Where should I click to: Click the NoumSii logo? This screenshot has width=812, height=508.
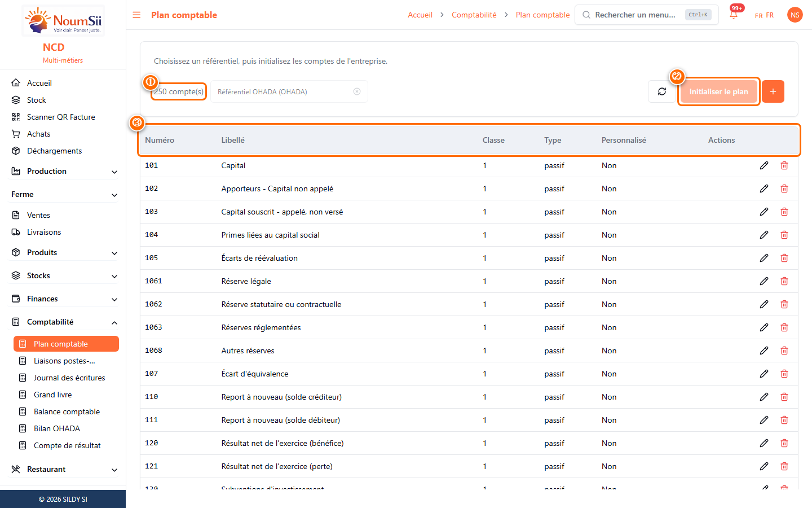coord(63,20)
